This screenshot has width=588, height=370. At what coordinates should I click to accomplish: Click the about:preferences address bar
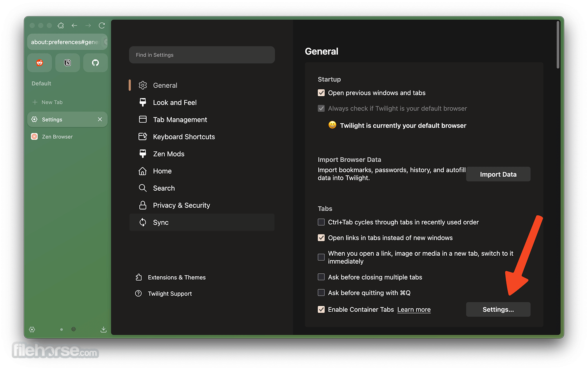click(67, 42)
